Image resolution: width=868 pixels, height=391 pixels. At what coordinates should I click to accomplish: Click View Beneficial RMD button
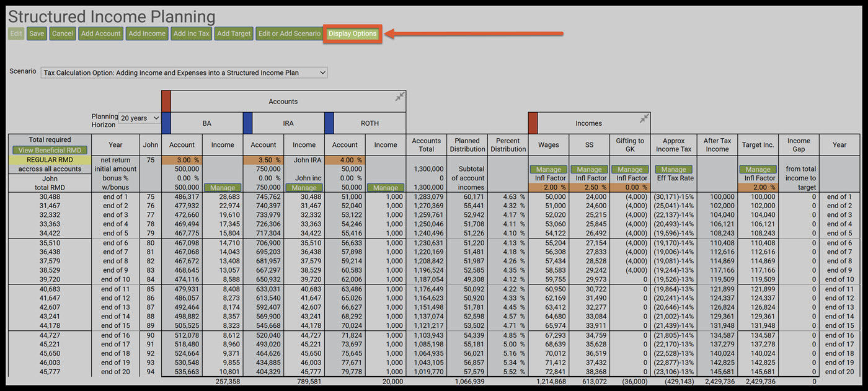50,150
